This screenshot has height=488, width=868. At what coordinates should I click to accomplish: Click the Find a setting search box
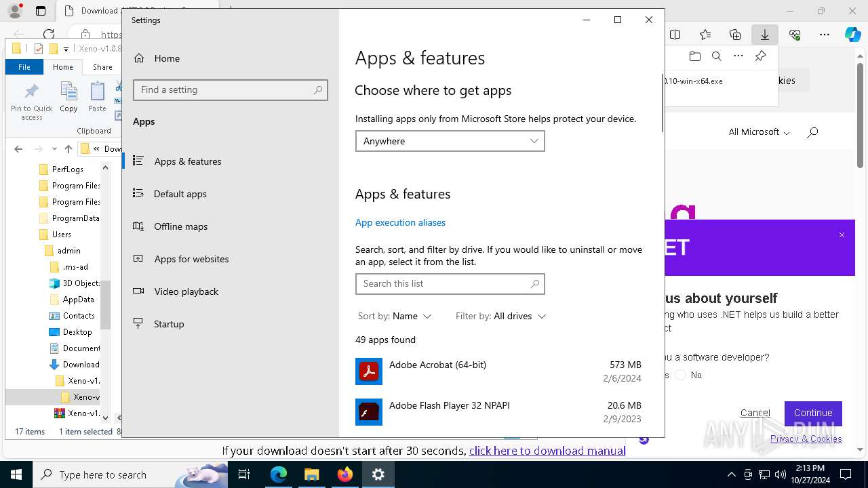coord(231,89)
